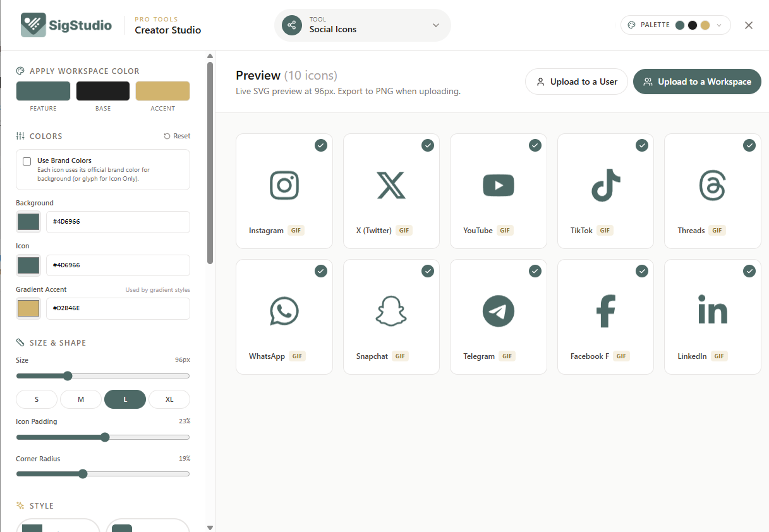This screenshot has width=769, height=532.
Task: Click the sidebar scroll down arrow
Action: click(210, 527)
